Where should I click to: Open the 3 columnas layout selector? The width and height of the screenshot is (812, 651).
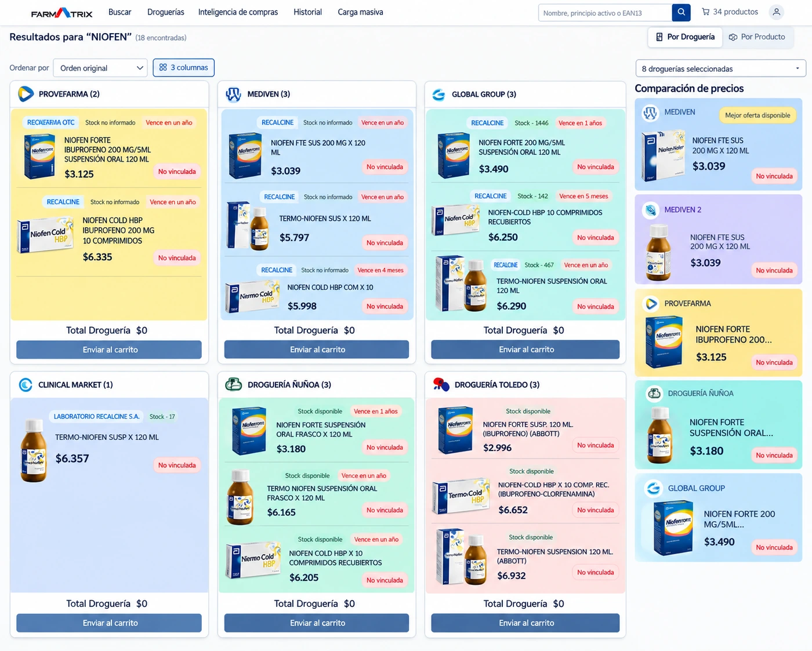[184, 68]
